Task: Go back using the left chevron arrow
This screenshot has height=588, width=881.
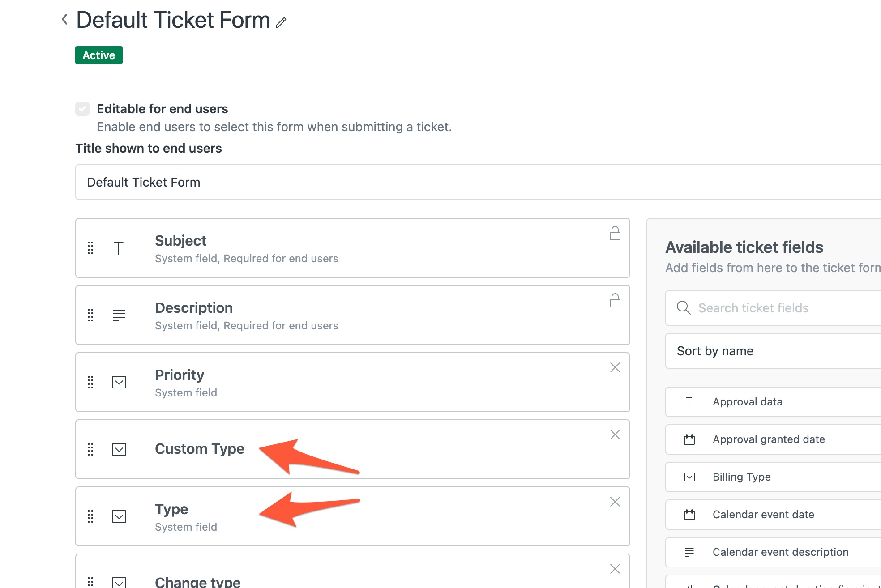Action: (x=65, y=19)
